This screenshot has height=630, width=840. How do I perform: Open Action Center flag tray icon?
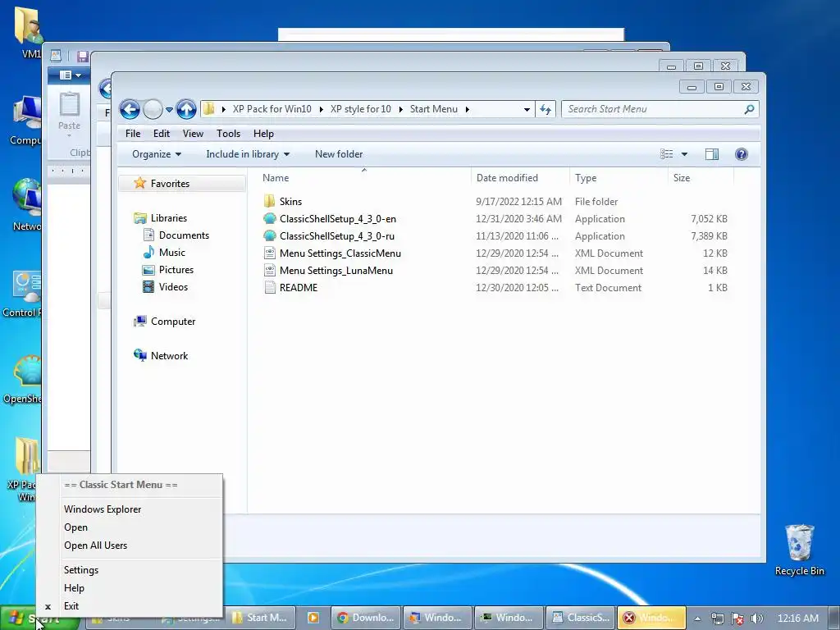(x=737, y=619)
